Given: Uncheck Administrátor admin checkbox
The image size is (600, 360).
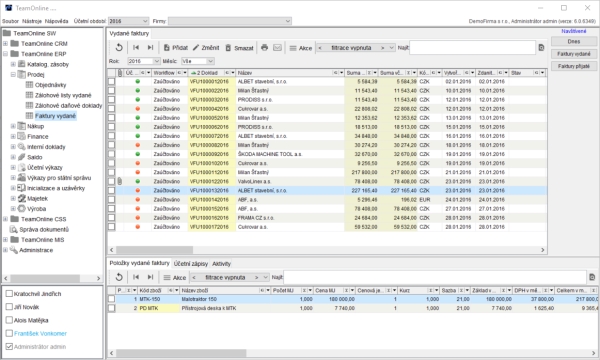Looking at the screenshot, I should 9,347.
